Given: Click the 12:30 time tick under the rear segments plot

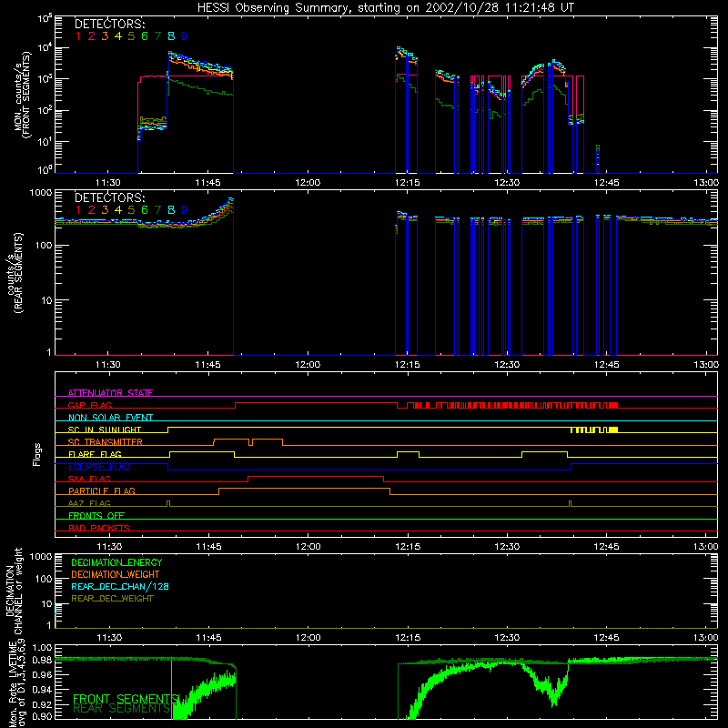Looking at the screenshot, I should (x=507, y=365).
